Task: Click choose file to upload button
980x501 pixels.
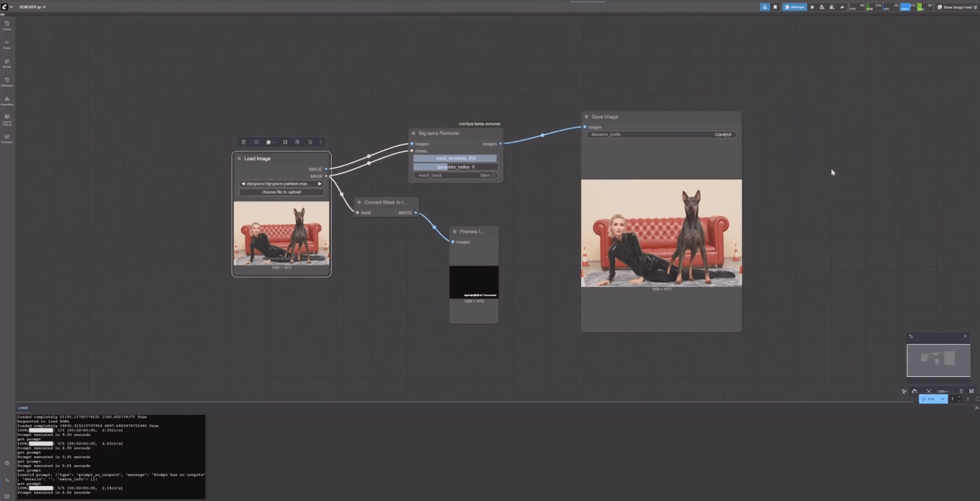Action: tap(281, 192)
